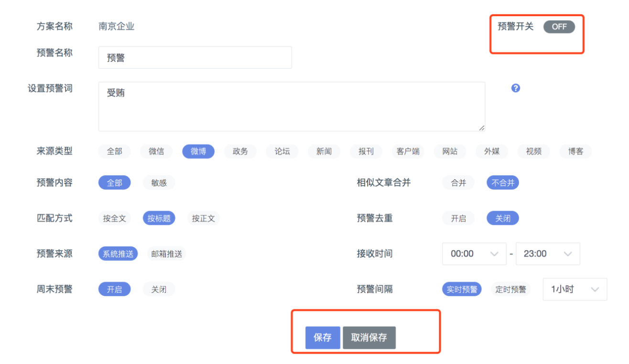Expand the 1小时 interval dropdown
The image size is (629, 364).
point(575,289)
